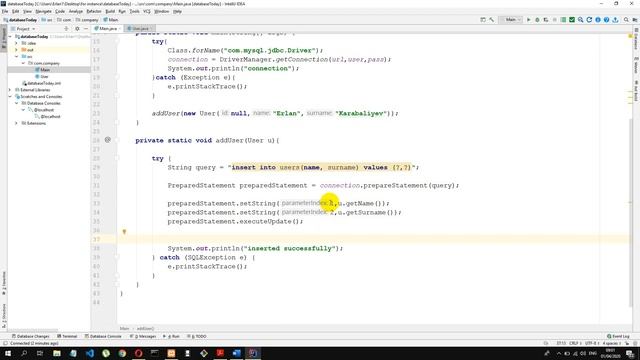Image resolution: width=640 pixels, height=360 pixels.
Task: Click the green table-like toolbar icon
Action: (x=563, y=20)
